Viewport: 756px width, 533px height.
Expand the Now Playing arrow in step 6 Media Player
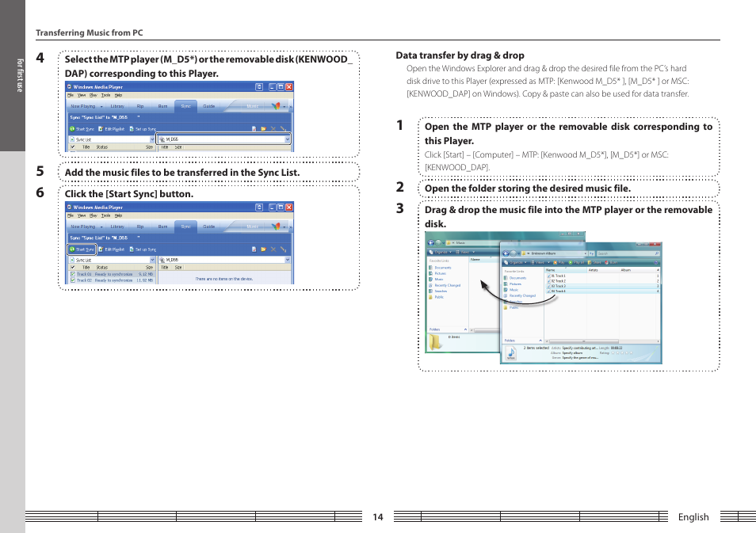tap(101, 227)
